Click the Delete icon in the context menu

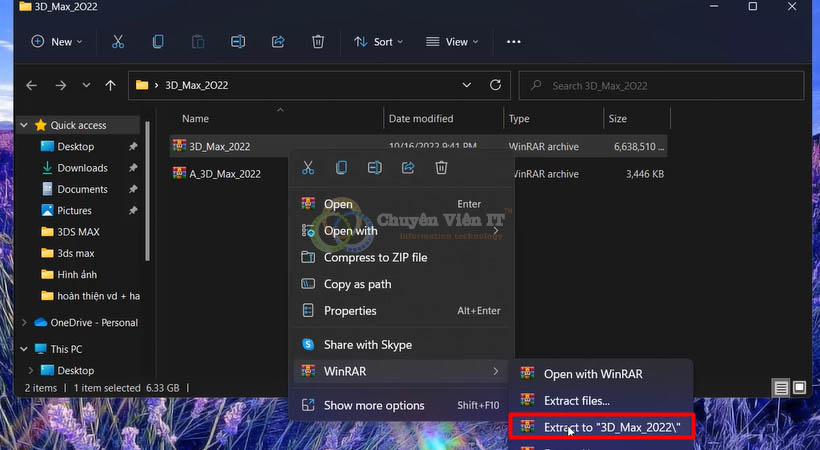click(x=441, y=168)
